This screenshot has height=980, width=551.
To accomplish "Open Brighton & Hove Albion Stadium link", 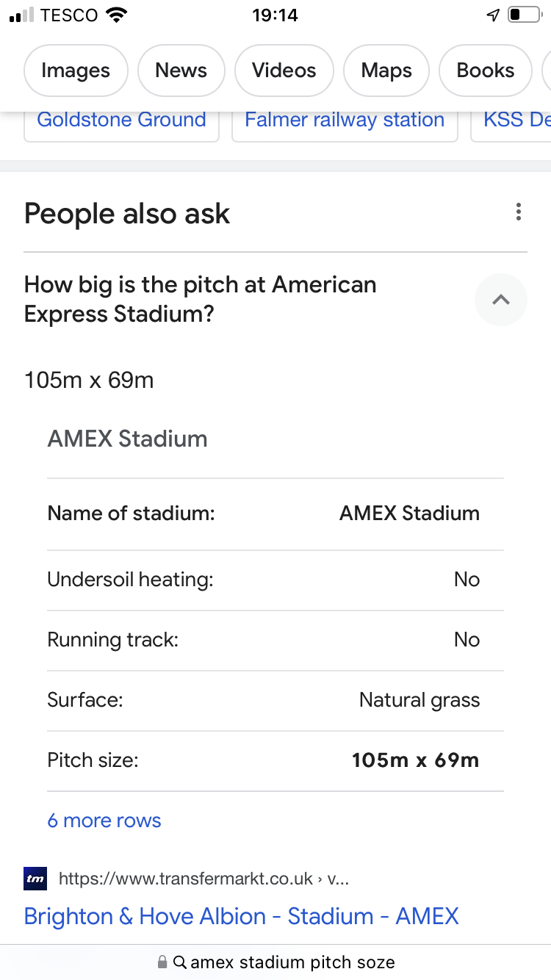I will pyautogui.click(x=241, y=916).
